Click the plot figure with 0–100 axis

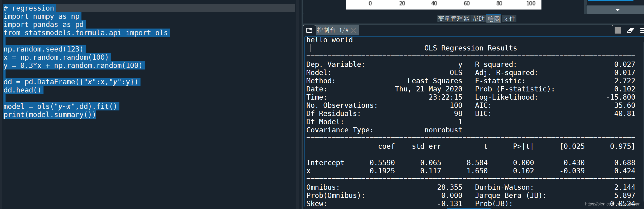(x=444, y=4)
